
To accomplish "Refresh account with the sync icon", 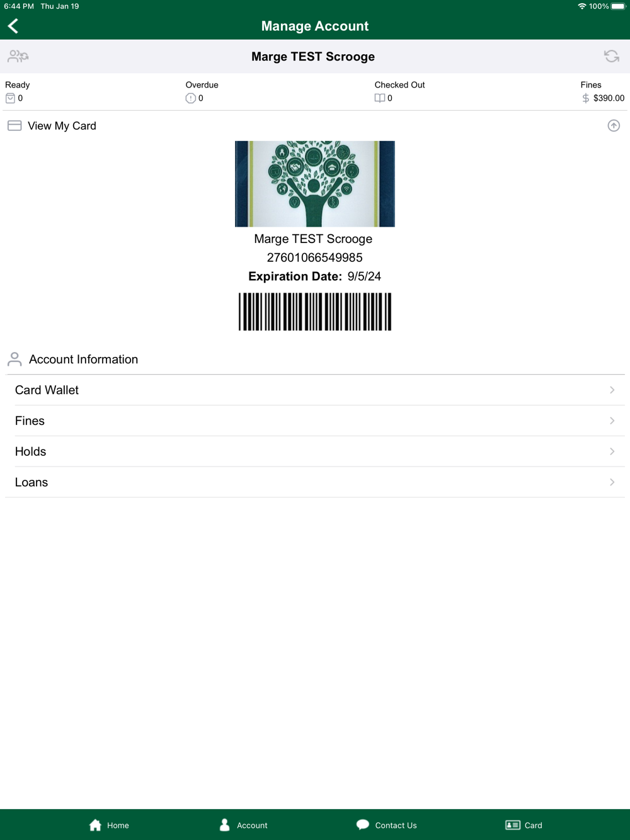I will coord(612,57).
